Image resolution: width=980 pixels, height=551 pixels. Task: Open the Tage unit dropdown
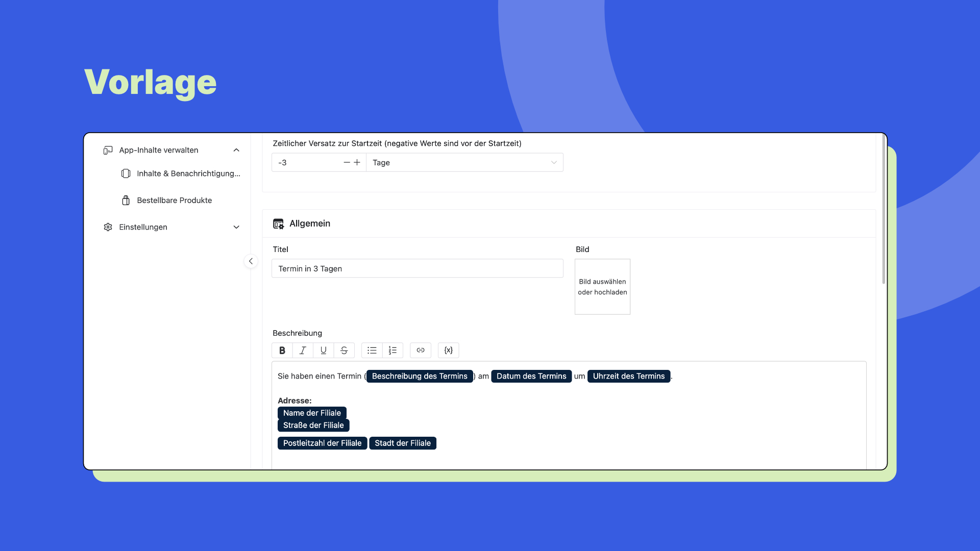464,162
